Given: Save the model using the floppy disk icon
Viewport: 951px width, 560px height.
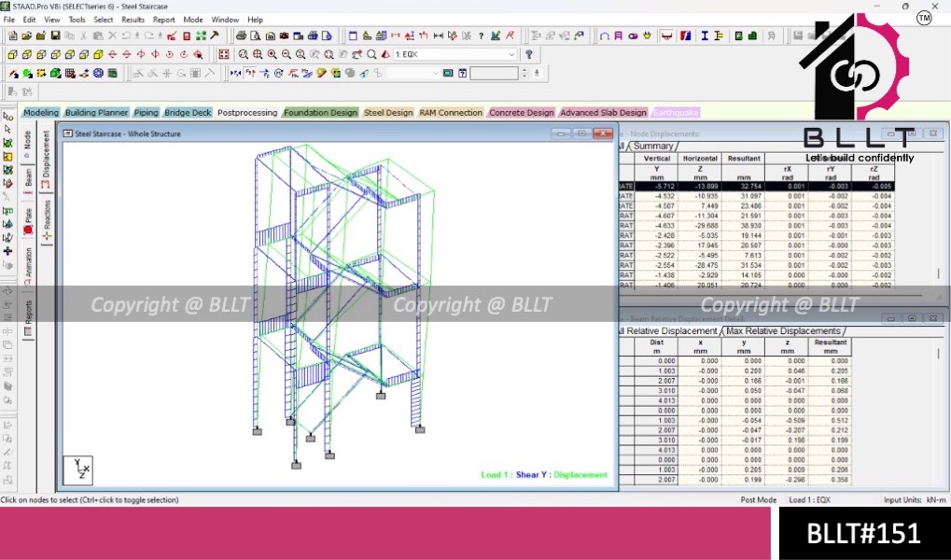Looking at the screenshot, I should click(x=55, y=35).
